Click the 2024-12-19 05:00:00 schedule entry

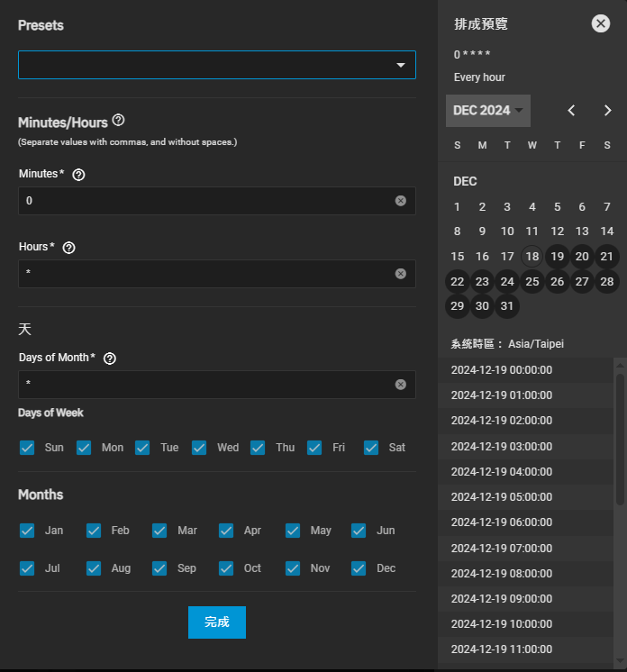(x=502, y=496)
